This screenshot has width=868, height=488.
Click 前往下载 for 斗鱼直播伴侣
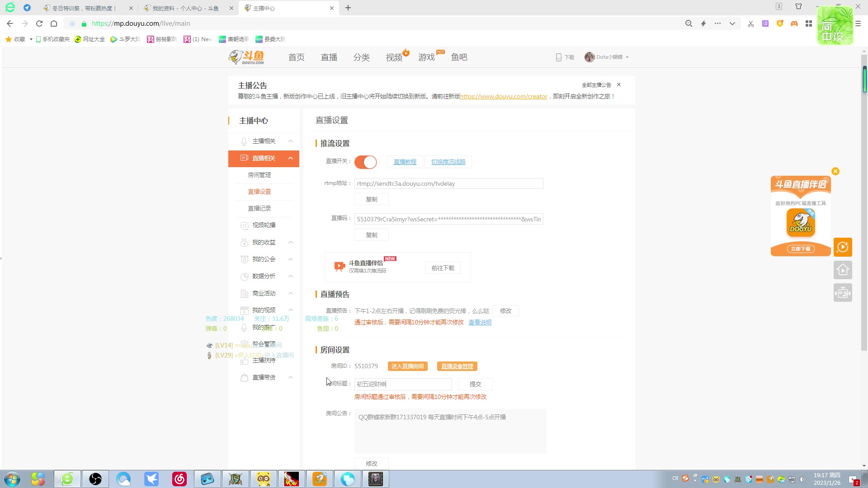[x=443, y=268]
